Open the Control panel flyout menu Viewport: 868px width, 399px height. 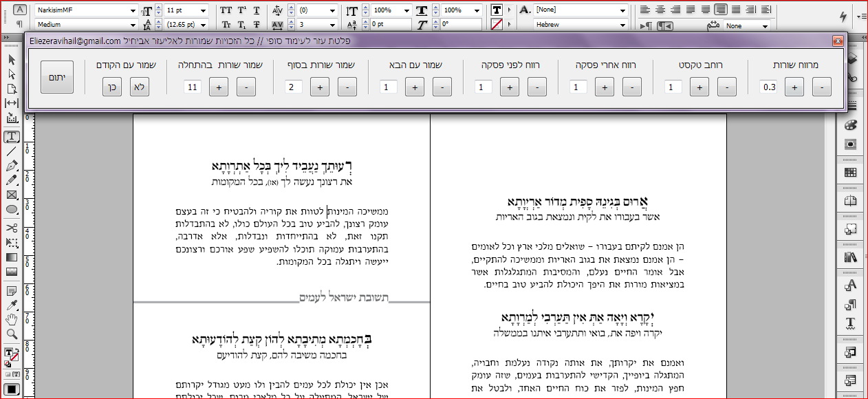(x=862, y=17)
